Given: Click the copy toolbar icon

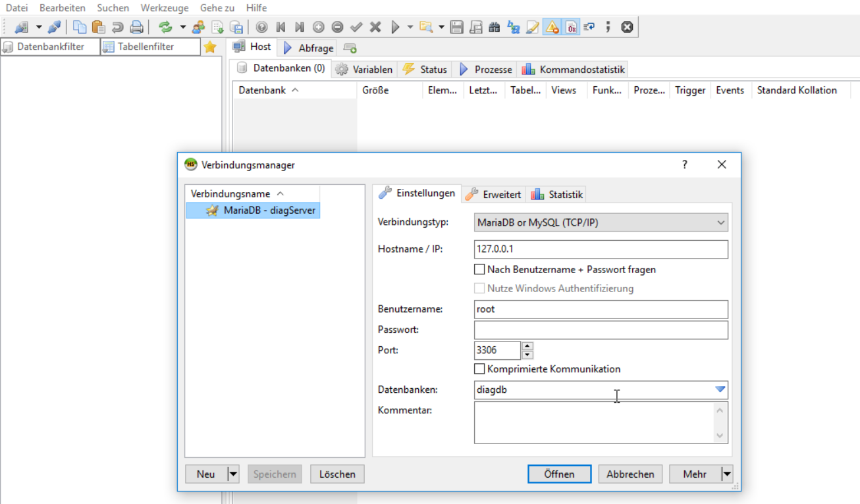Looking at the screenshot, I should 80,27.
